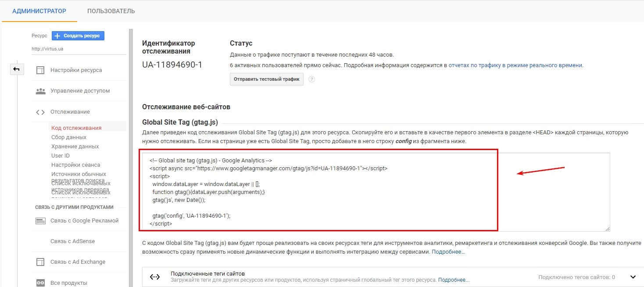Click the help question mark icon
The height and width of the screenshot is (287, 644).
tap(312, 79)
